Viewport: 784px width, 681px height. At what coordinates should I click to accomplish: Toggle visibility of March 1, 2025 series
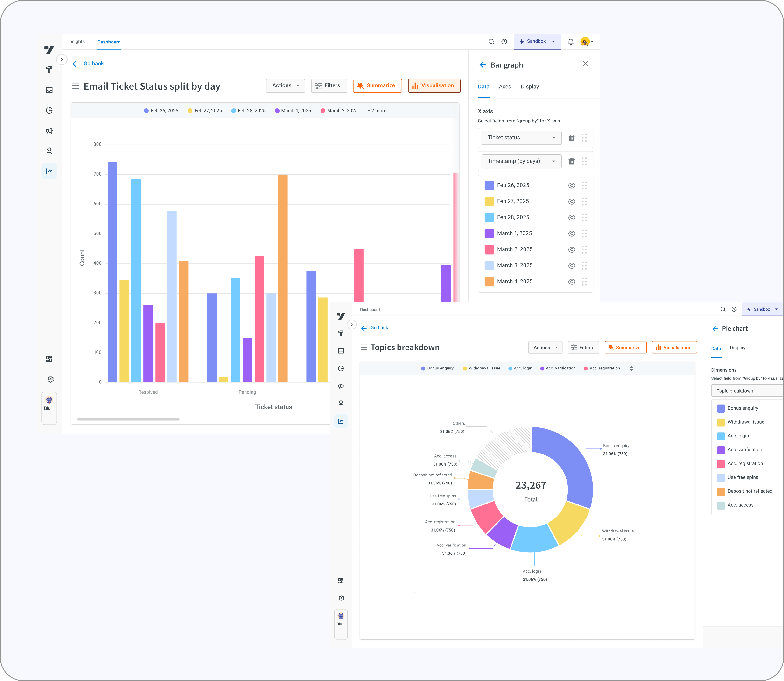tap(572, 234)
